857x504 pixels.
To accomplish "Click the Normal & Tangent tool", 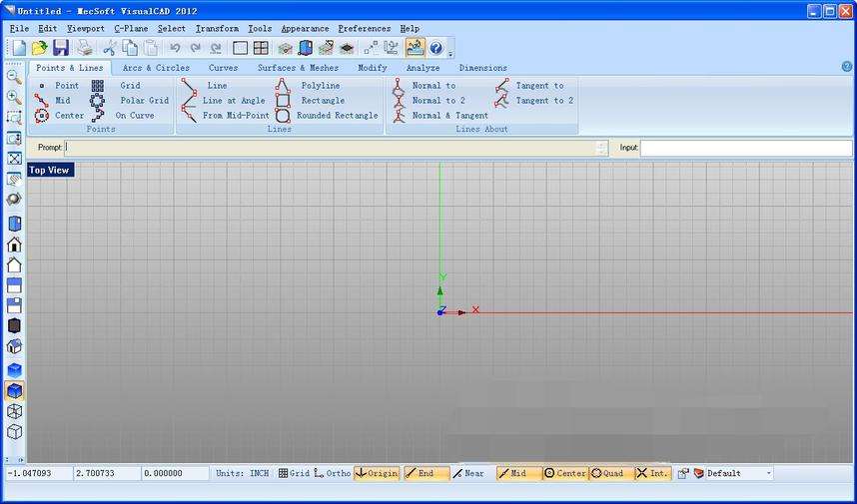I will point(439,115).
